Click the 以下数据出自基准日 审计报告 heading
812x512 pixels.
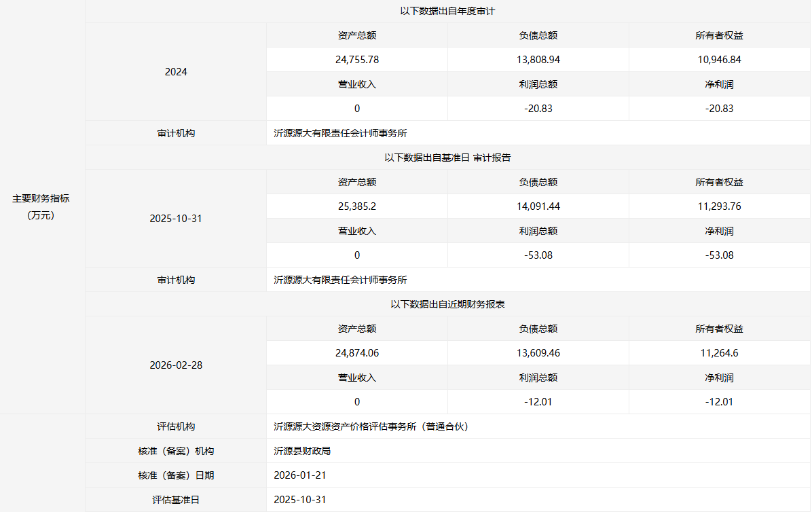coord(447,158)
